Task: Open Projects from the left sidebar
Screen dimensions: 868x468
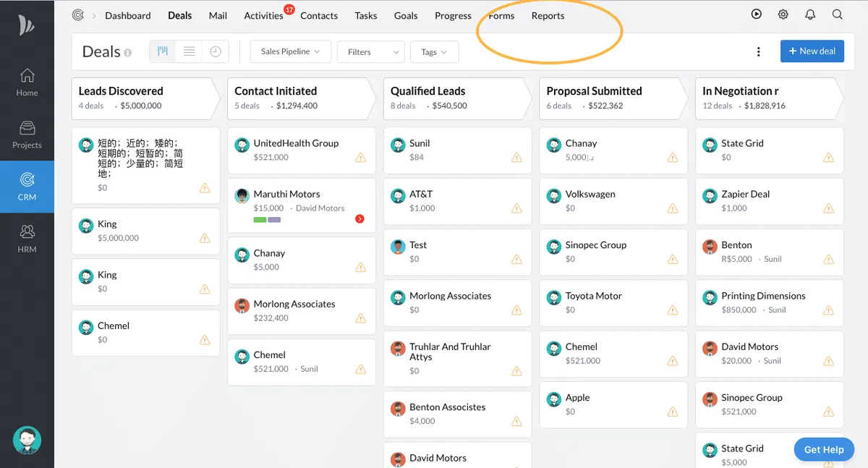Action: coord(27,134)
